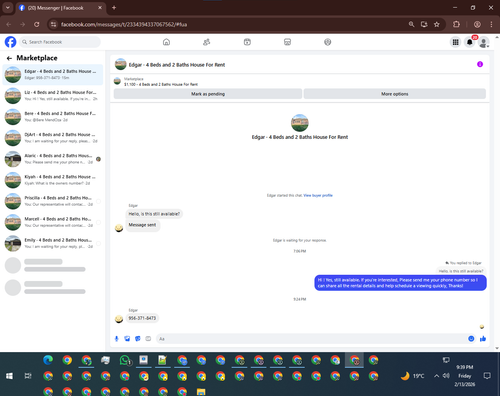Viewport: 500px width, 396px height.
Task: Open a new browser tab
Action: tap(114, 8)
